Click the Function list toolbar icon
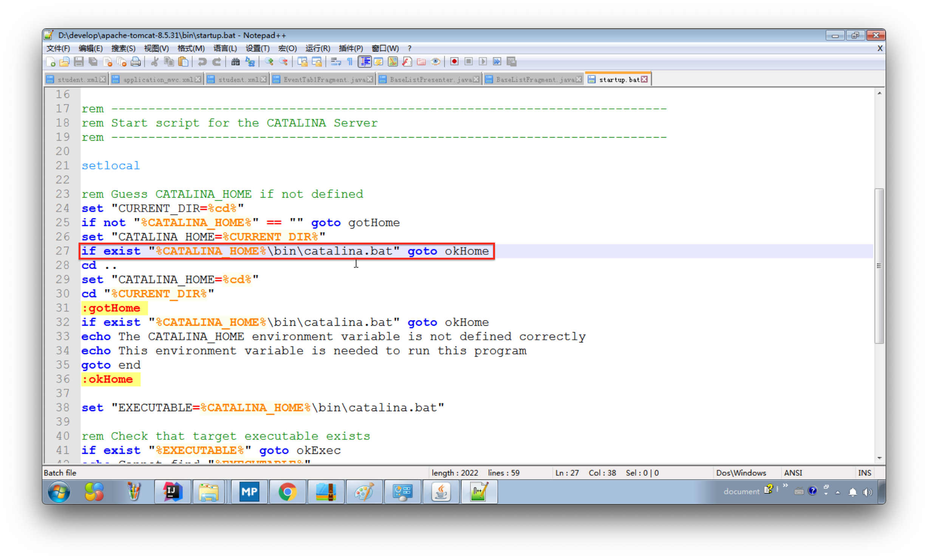 [x=407, y=62]
